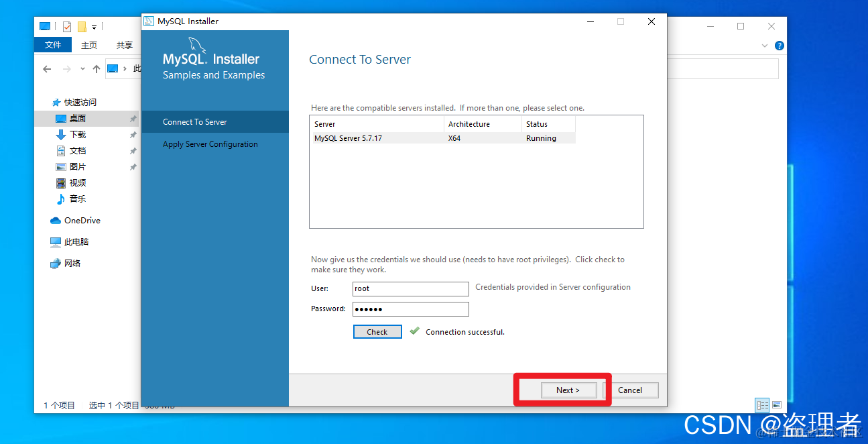Cancel the MySQL Installer wizard

(630, 390)
